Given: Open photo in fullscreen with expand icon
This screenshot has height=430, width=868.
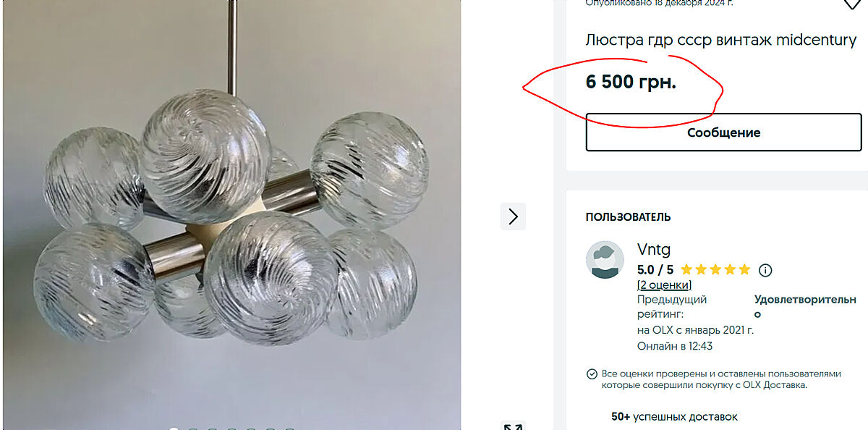Looking at the screenshot, I should click(513, 426).
